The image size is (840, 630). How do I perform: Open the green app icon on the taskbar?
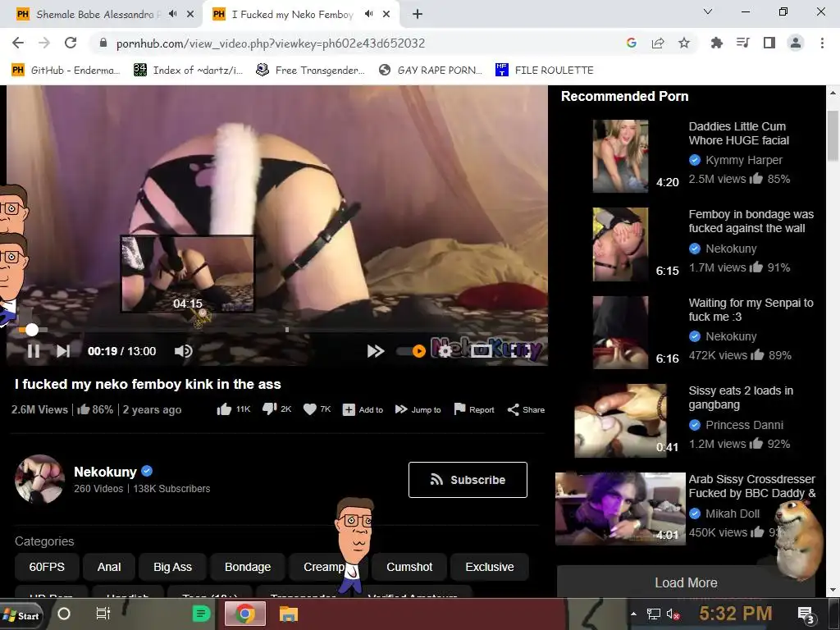click(202, 614)
